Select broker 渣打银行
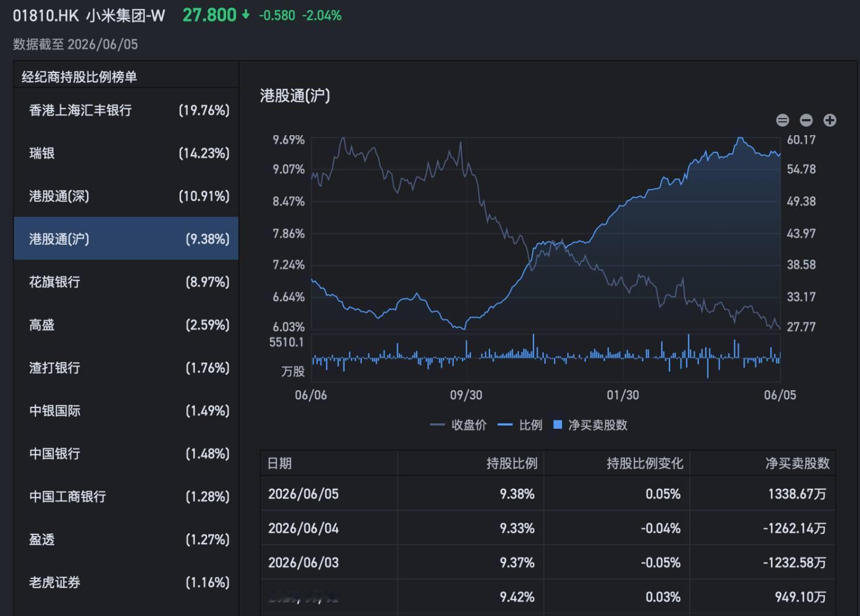 pos(126,367)
